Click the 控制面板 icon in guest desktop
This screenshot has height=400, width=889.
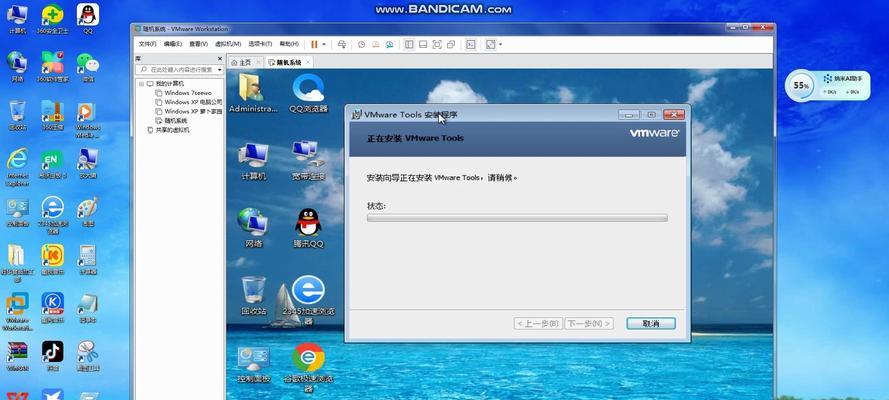tap(253, 364)
